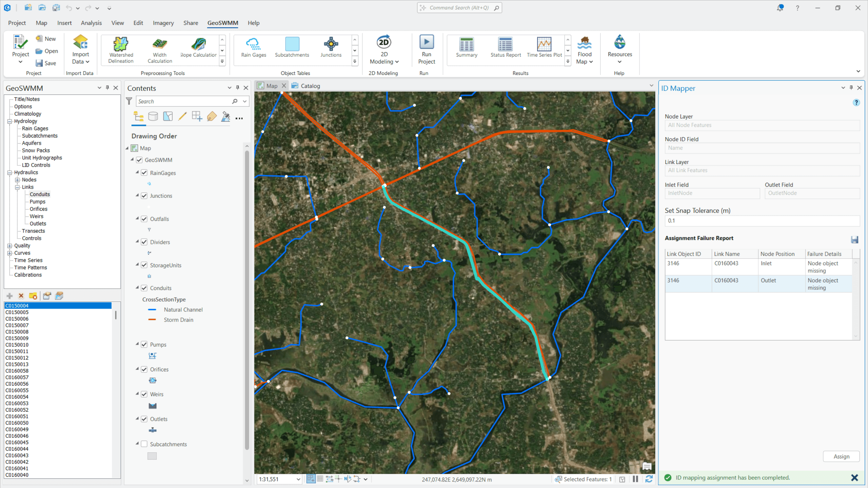Open the Imagery menu

(163, 23)
